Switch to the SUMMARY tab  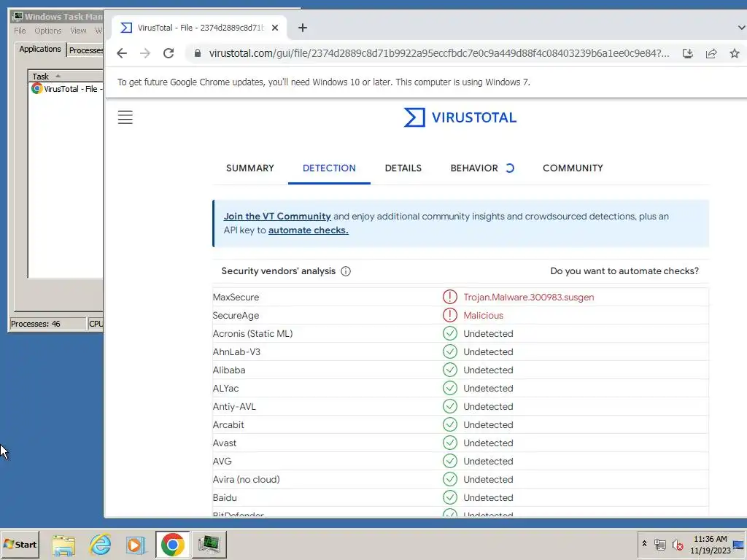250,168
